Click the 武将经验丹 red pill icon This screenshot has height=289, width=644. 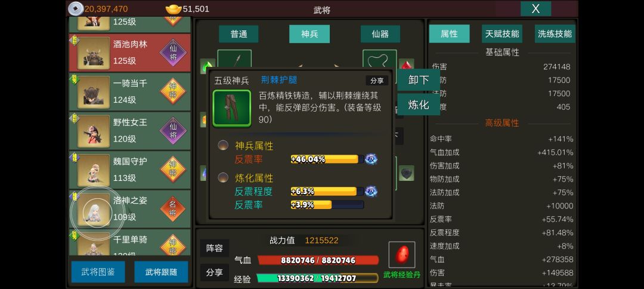click(x=402, y=255)
